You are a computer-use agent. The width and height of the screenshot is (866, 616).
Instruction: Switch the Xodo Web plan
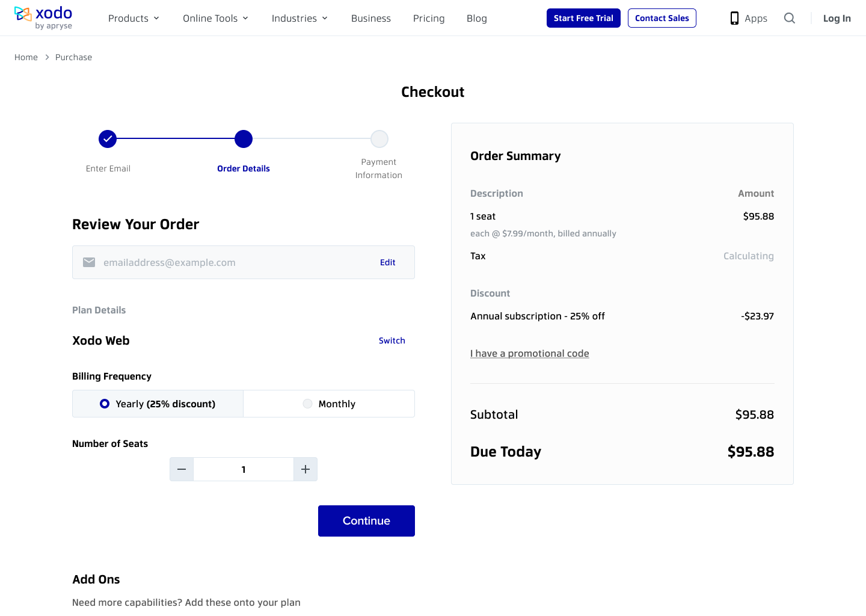click(x=392, y=340)
